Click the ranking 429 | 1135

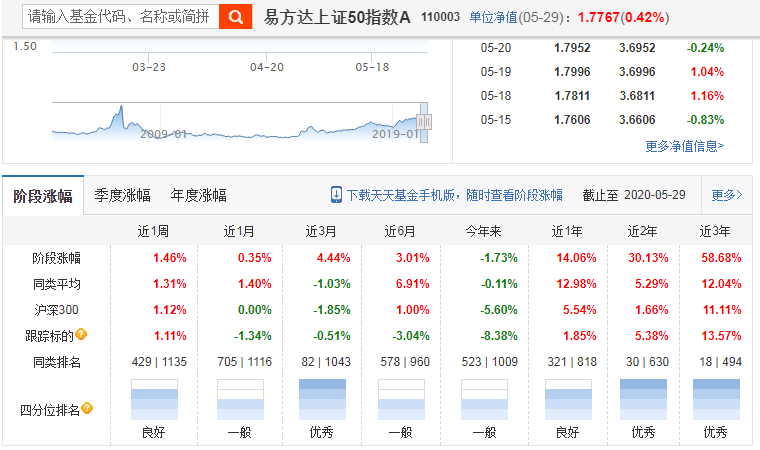click(x=159, y=362)
